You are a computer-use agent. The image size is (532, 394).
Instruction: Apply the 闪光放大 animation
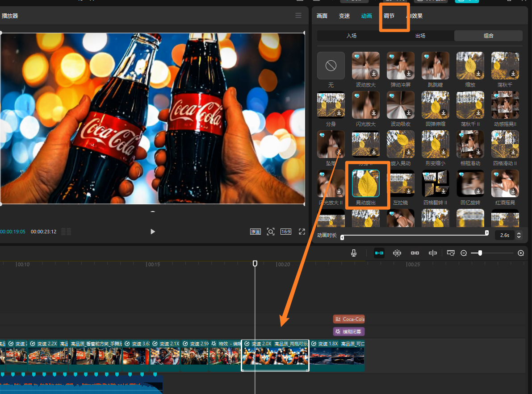click(x=366, y=105)
